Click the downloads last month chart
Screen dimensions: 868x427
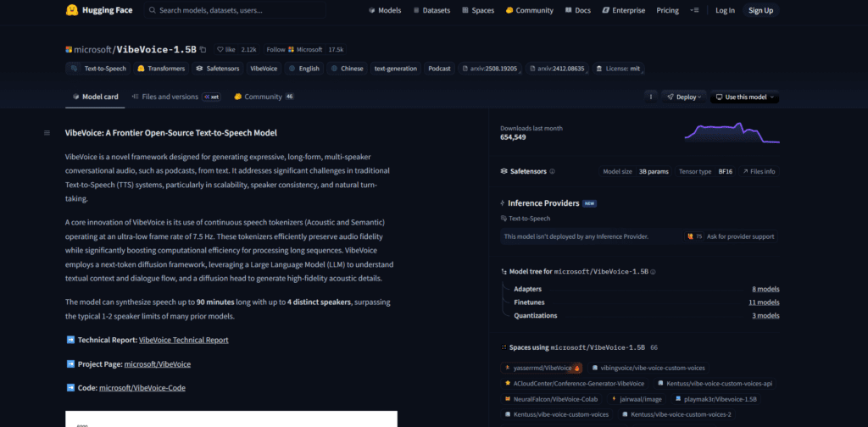coord(732,133)
